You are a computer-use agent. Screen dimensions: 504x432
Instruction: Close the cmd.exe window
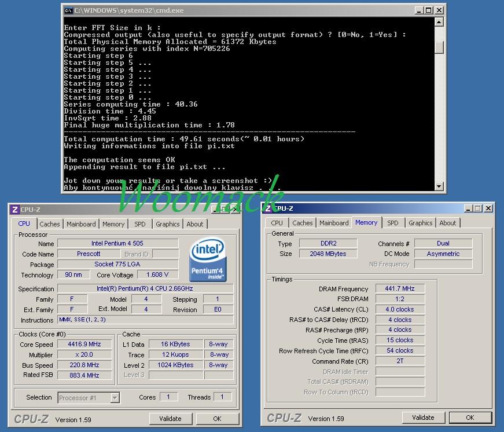(439, 10)
